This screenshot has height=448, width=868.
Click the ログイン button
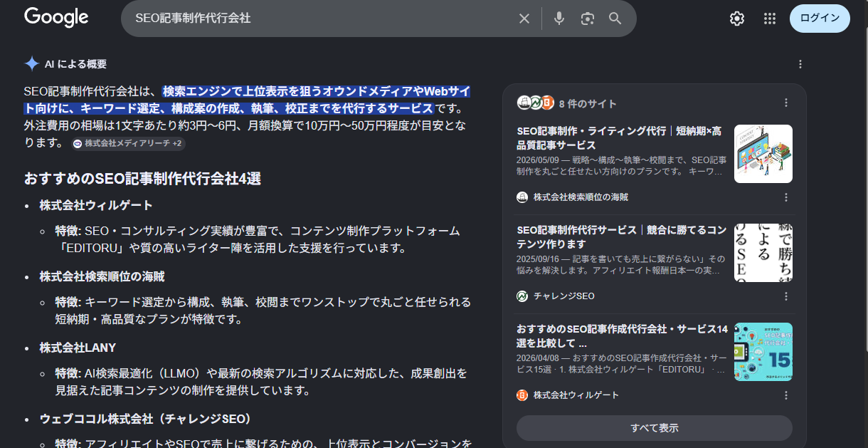[820, 19]
